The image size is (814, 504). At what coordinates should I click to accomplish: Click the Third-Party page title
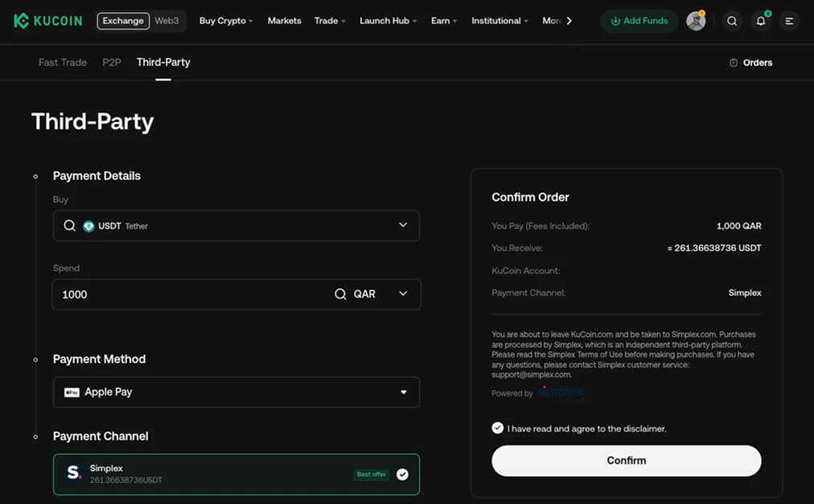pos(92,121)
